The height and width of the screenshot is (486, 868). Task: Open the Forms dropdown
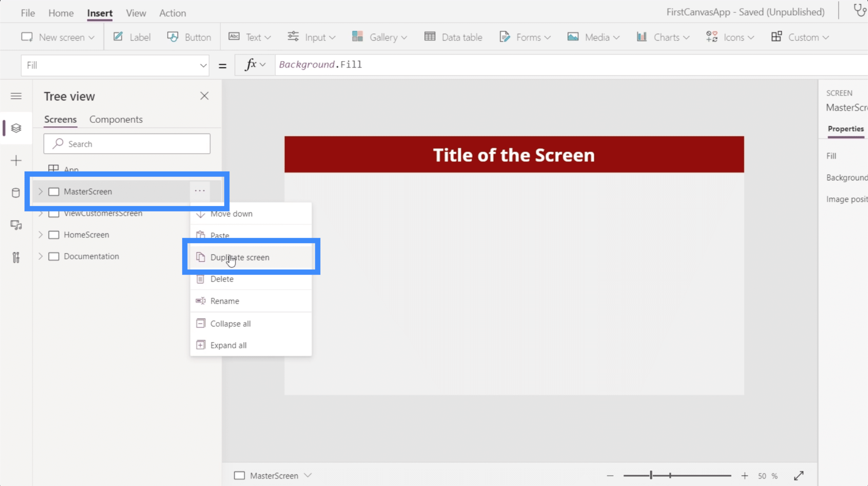click(525, 37)
